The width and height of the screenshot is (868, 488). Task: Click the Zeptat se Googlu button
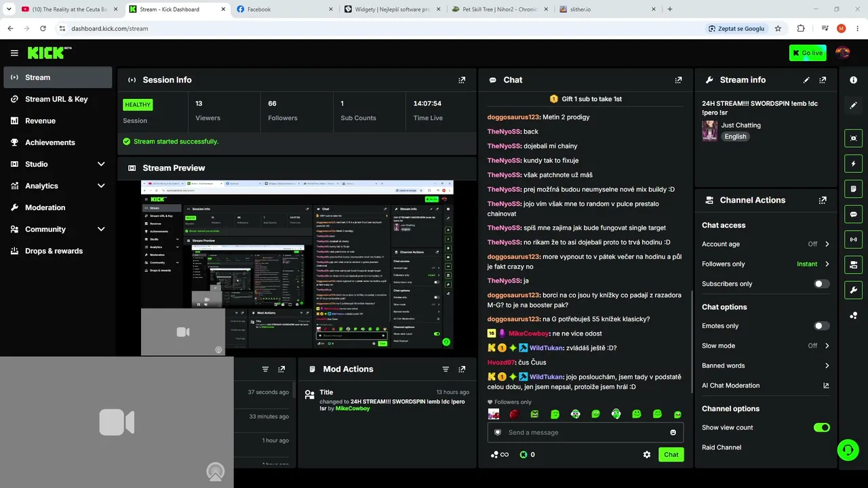[x=736, y=28]
